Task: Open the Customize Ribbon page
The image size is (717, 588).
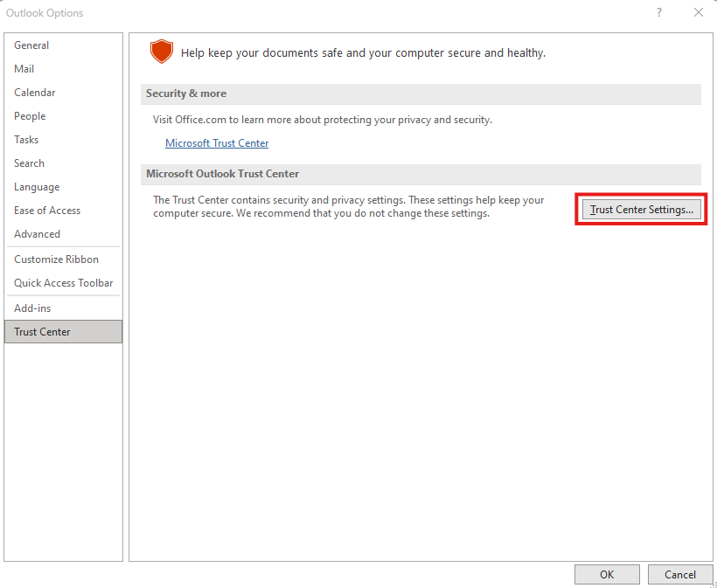Action: click(x=56, y=259)
